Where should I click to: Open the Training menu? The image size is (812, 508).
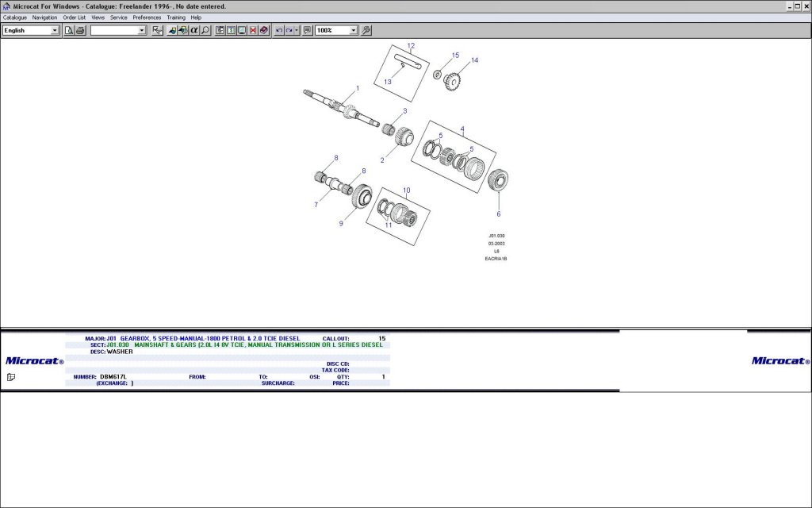[176, 17]
